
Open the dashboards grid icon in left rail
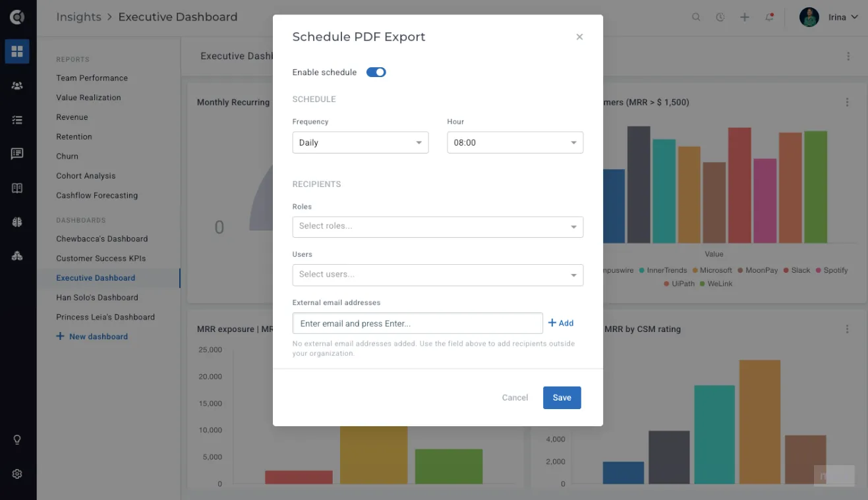click(17, 51)
